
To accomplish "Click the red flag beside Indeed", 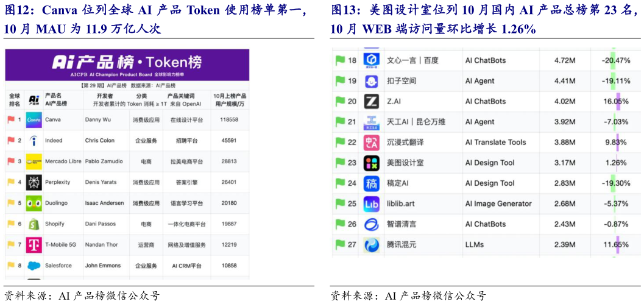I will (x=11, y=141).
